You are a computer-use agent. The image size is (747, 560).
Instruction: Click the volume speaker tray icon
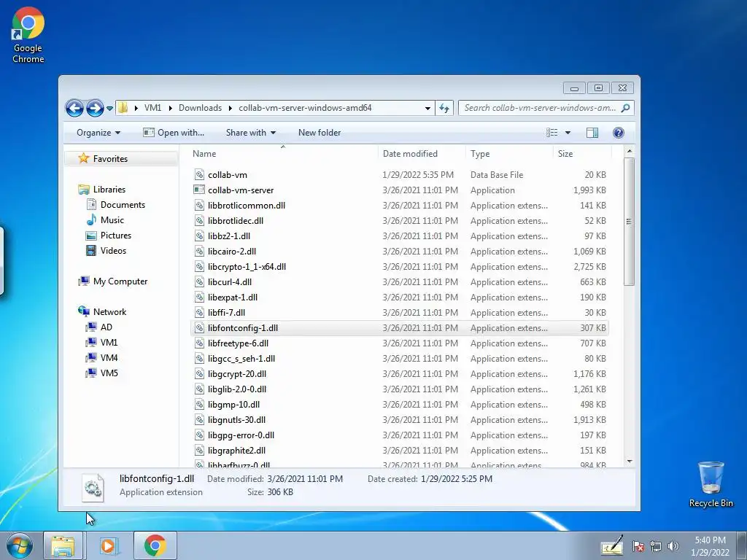coord(673,546)
